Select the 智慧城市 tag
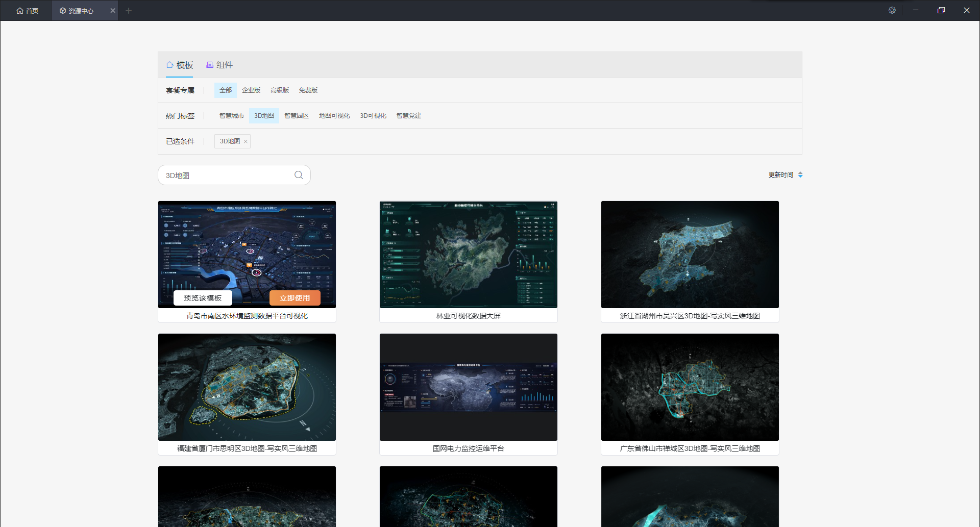980x527 pixels. 232,116
